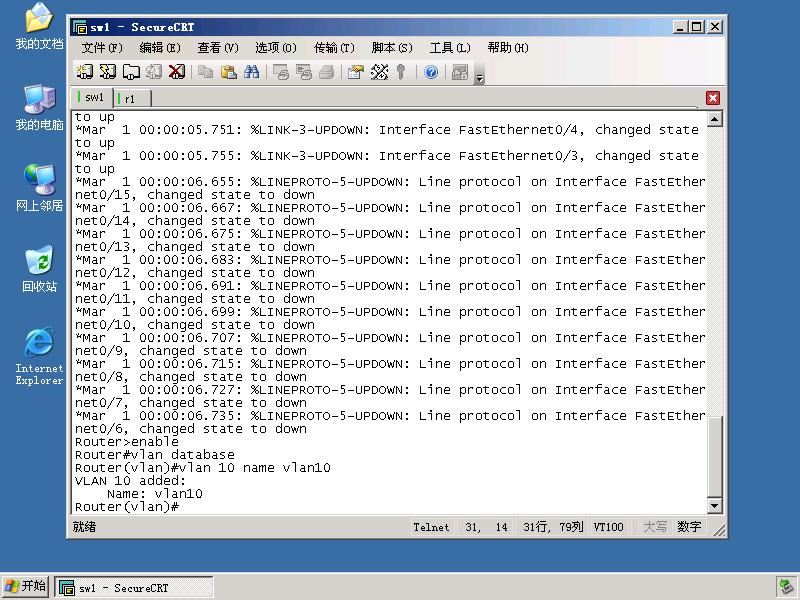Open the 编辑(E) menu
The height and width of the screenshot is (600, 800).
[160, 47]
